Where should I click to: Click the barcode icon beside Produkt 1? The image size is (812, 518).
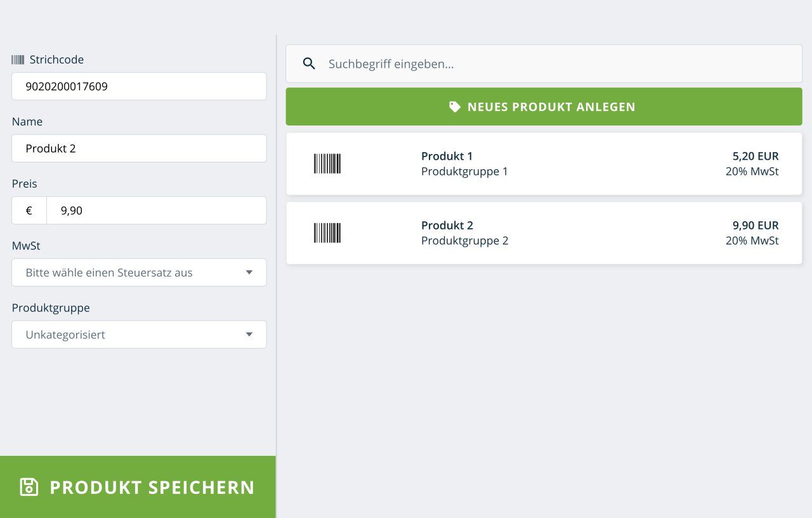[327, 164]
